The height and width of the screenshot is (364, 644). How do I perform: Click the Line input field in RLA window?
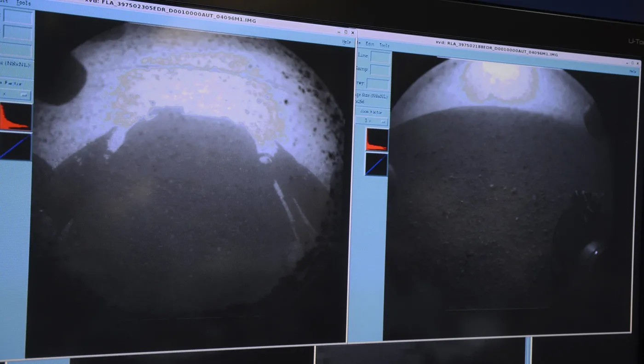point(380,57)
